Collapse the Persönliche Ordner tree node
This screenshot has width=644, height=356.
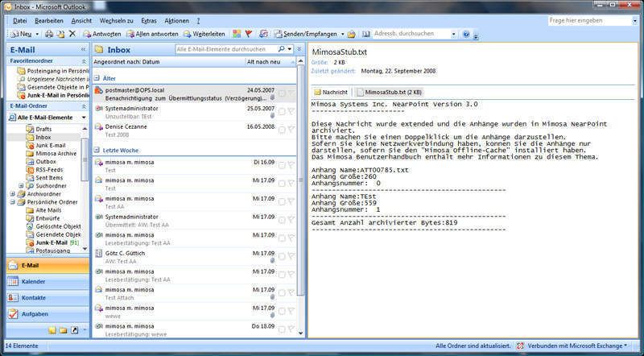(x=13, y=202)
